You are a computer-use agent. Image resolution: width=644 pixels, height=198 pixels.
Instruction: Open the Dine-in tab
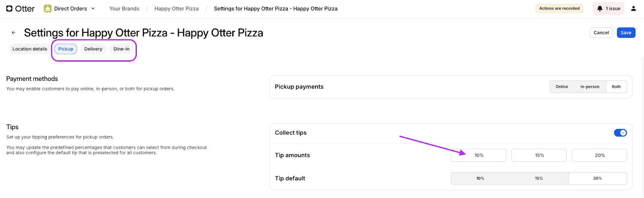pos(122,49)
